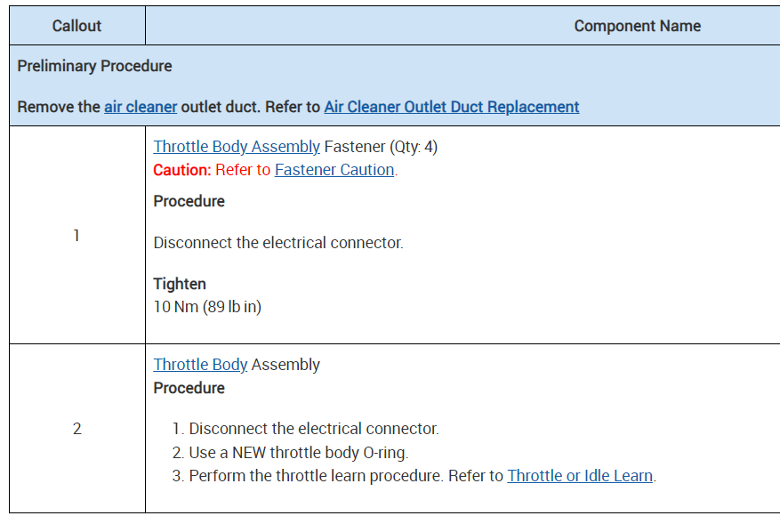Open Air Cleaner Outlet Duct Replacement link
The width and height of the screenshot is (780, 532).
pyautogui.click(x=451, y=107)
